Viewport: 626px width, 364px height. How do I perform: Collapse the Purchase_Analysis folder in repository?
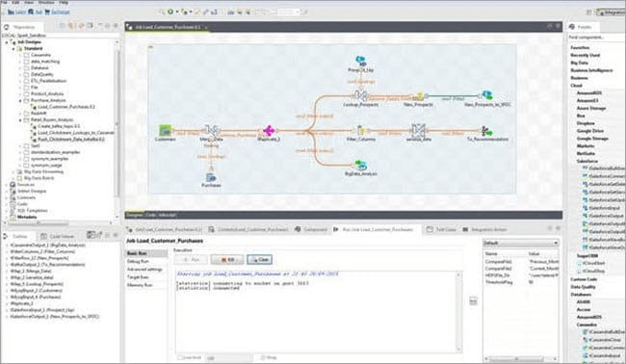[x=20, y=100]
